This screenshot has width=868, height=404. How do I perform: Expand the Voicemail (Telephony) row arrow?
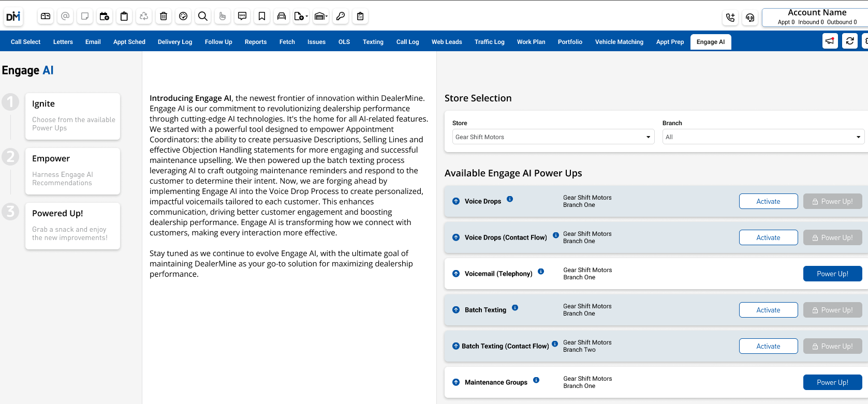click(456, 274)
